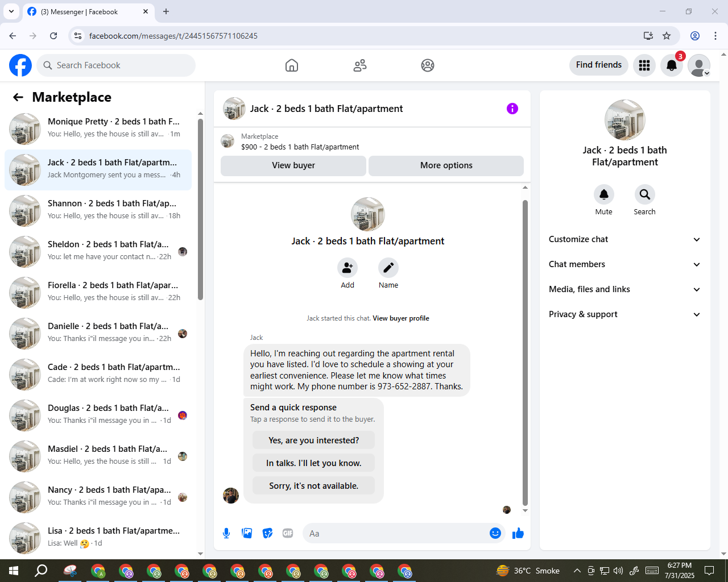Open Fiorella conversation in list
728x582 pixels.
point(98,293)
